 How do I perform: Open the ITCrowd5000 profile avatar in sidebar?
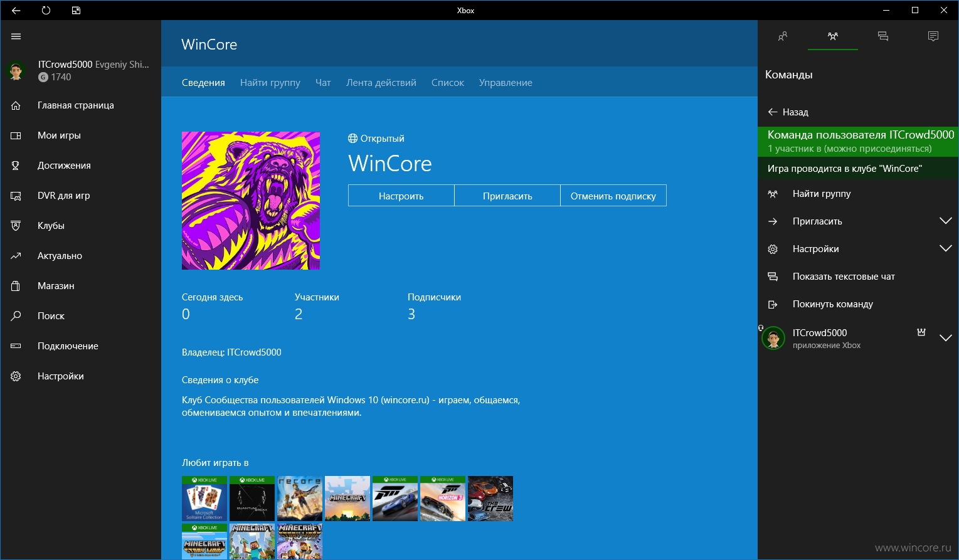pyautogui.click(x=16, y=70)
